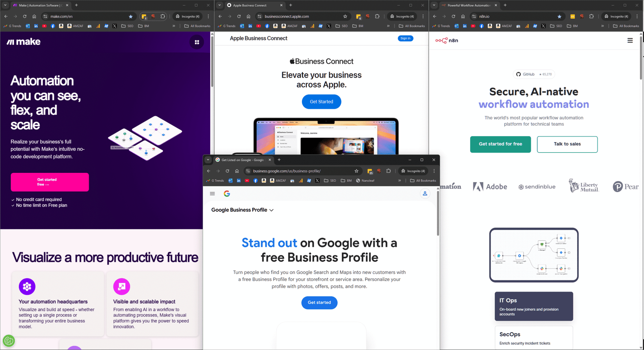Image resolution: width=644 pixels, height=350 pixels.
Task: Click the Make logo
Action: 24,42
